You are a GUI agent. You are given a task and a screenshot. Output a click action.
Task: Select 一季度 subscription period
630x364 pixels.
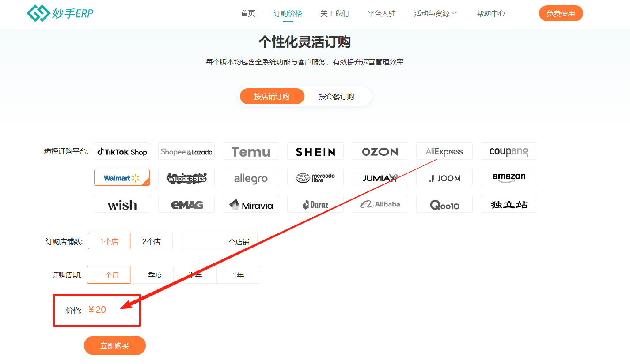pos(152,275)
